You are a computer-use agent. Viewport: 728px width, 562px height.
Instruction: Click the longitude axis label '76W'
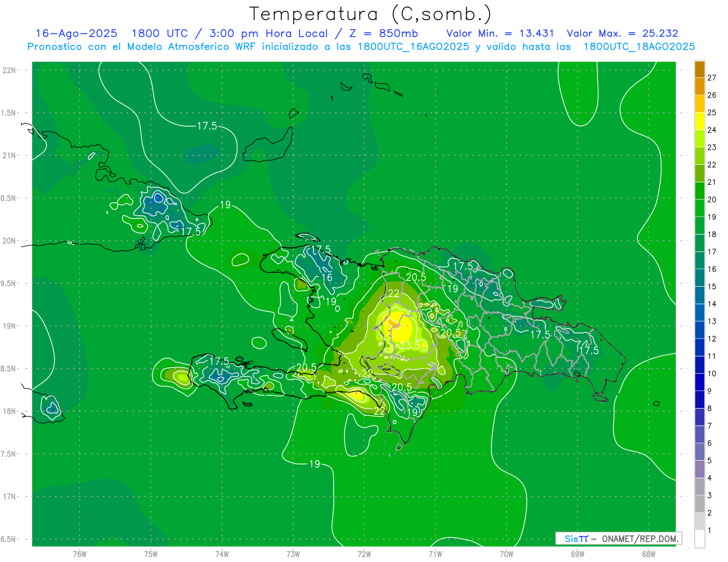coord(79,554)
